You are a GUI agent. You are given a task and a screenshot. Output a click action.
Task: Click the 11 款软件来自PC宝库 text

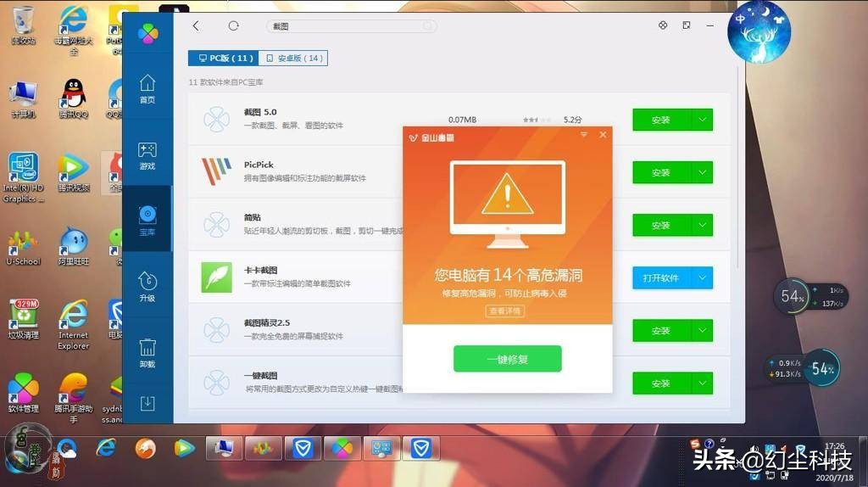[x=225, y=82]
